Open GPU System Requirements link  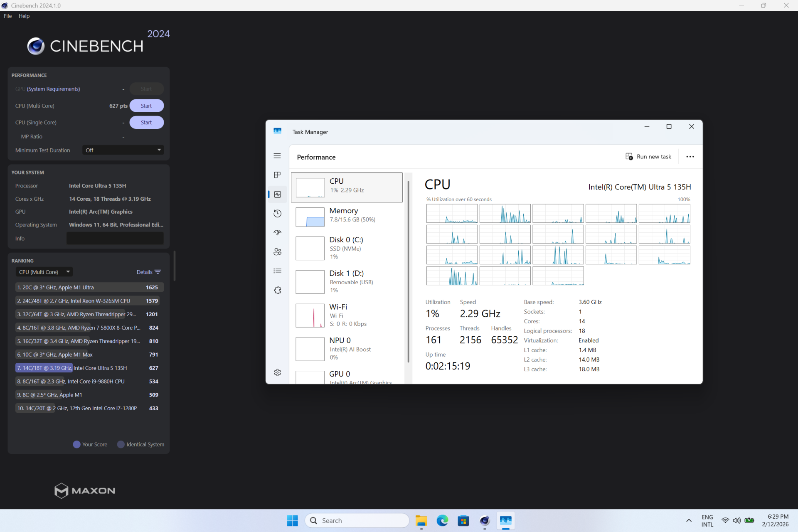(x=53, y=89)
